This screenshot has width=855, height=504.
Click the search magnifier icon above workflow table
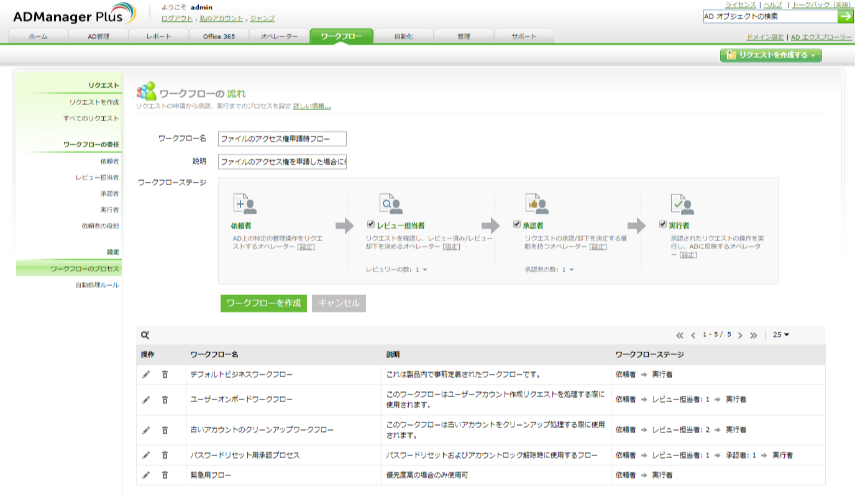pos(145,335)
